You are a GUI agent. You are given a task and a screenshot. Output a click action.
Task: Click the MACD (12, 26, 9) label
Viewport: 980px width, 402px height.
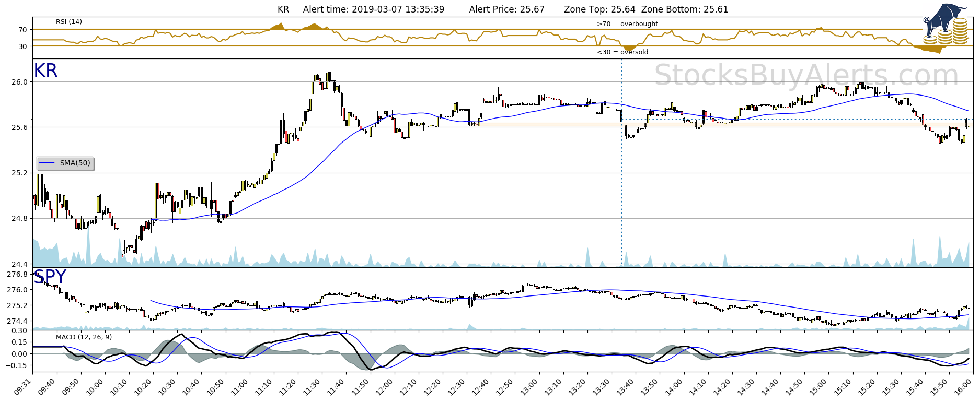(x=84, y=337)
